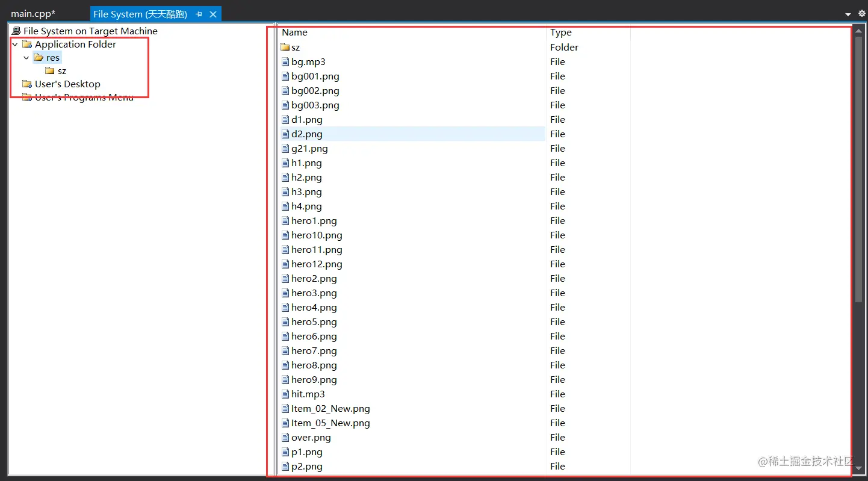Click the File type cell of over.png
Image resolution: width=868 pixels, height=481 pixels.
(x=557, y=437)
